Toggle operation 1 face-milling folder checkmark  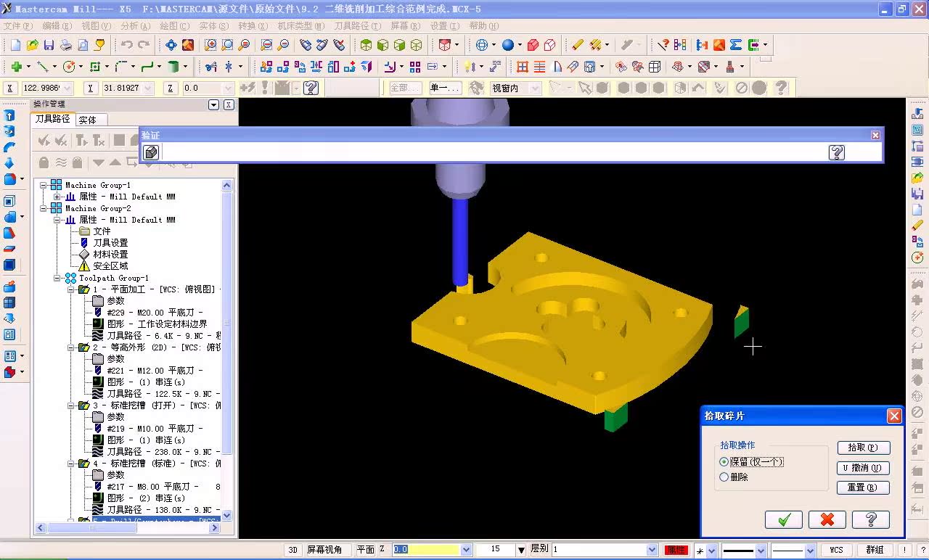coord(84,289)
